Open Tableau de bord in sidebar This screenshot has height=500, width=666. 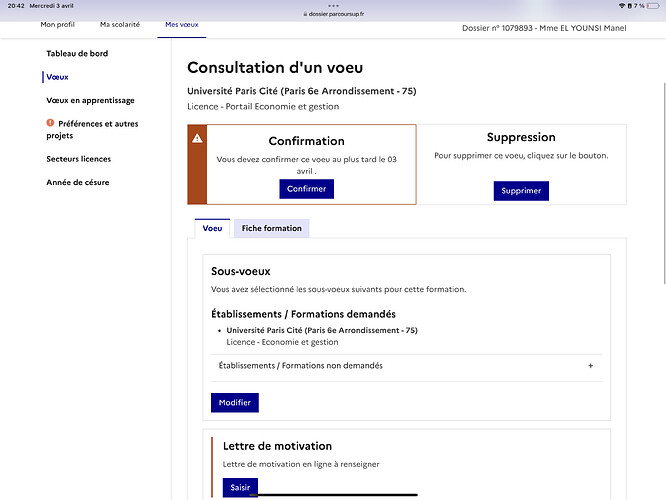[77, 54]
